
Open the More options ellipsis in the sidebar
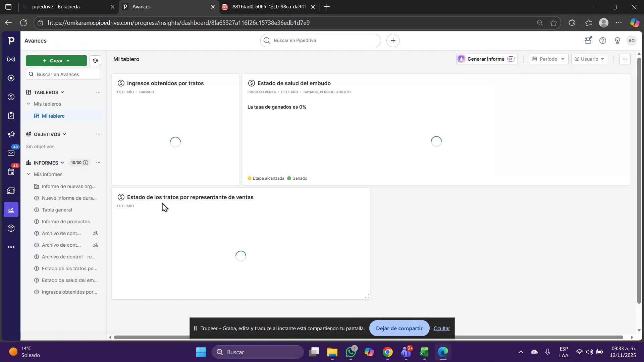pos(11,247)
